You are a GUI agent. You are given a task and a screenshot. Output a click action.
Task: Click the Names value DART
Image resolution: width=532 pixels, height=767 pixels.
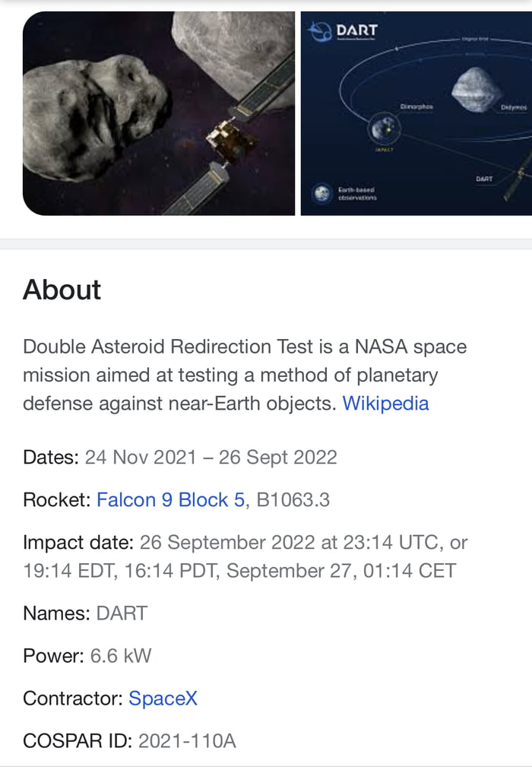pyautogui.click(x=122, y=613)
